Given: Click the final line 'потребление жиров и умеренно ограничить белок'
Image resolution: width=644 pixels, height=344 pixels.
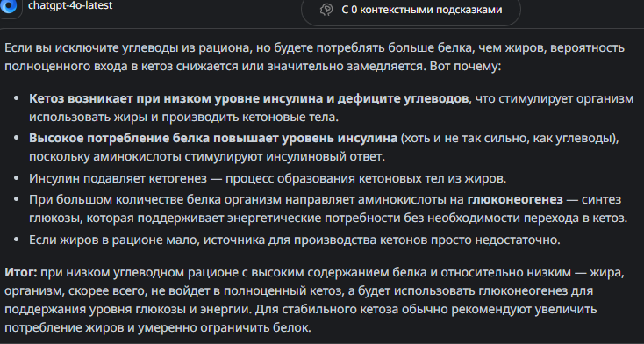Looking at the screenshot, I should point(159,328).
